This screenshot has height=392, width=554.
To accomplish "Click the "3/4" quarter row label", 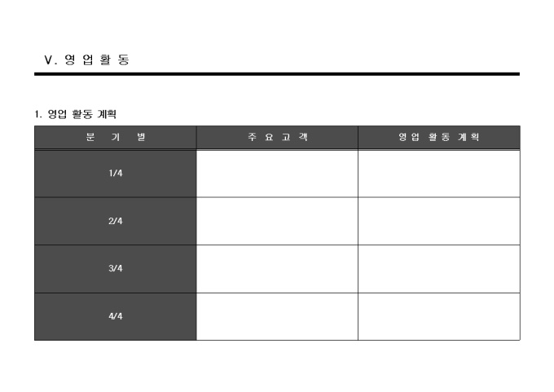I will [115, 269].
